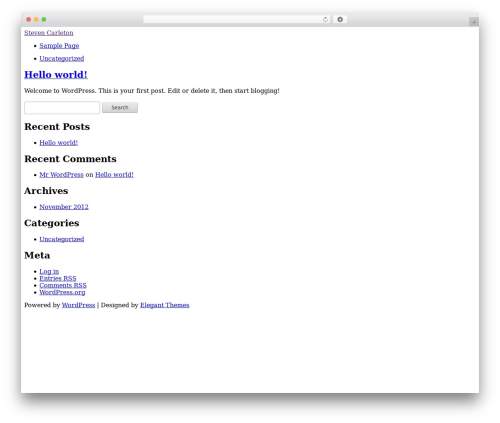Maximize the window with green button
This screenshot has height=423, width=500.
(x=44, y=19)
